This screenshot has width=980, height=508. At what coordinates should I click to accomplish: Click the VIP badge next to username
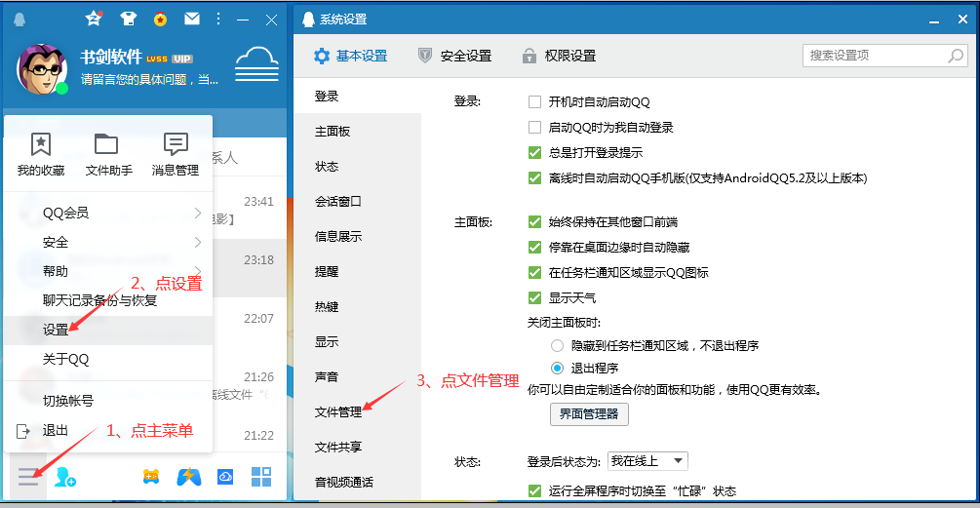[x=182, y=59]
